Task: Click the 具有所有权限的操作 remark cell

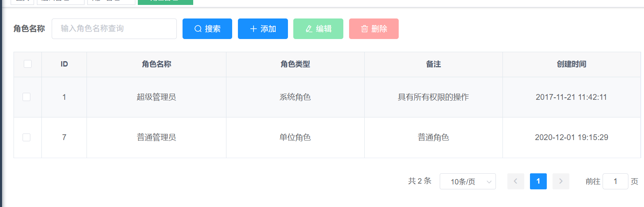Action: [434, 97]
